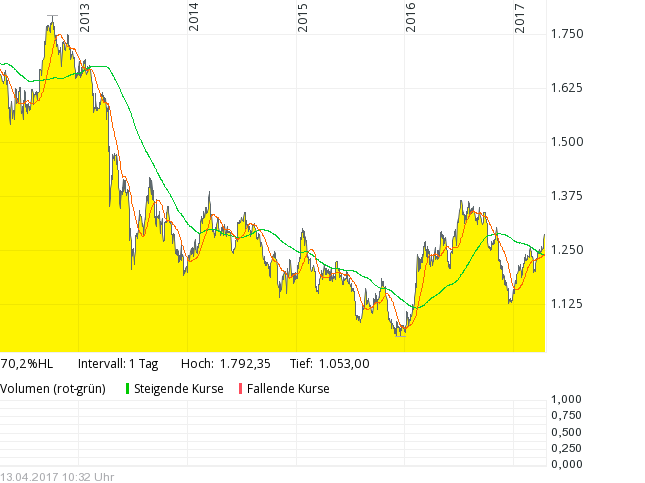Image resolution: width=645 pixels, height=483 pixels.
Task: Click the red Fallende Kurse legend swatch
Action: [x=239, y=388]
